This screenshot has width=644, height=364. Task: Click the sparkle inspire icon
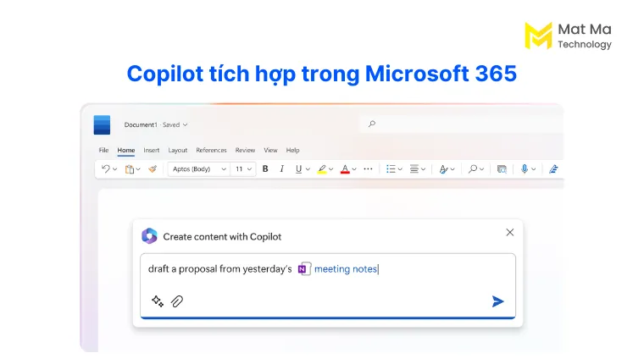(158, 301)
